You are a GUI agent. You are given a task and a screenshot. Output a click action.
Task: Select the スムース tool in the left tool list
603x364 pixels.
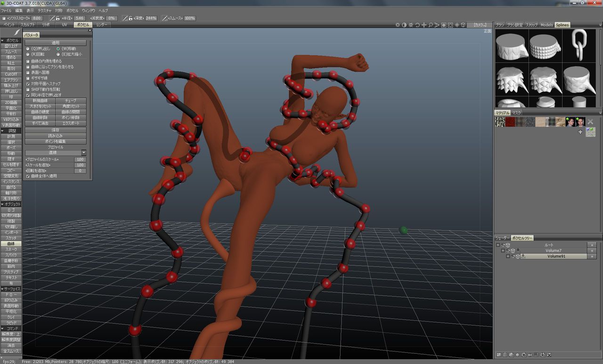tap(11, 52)
